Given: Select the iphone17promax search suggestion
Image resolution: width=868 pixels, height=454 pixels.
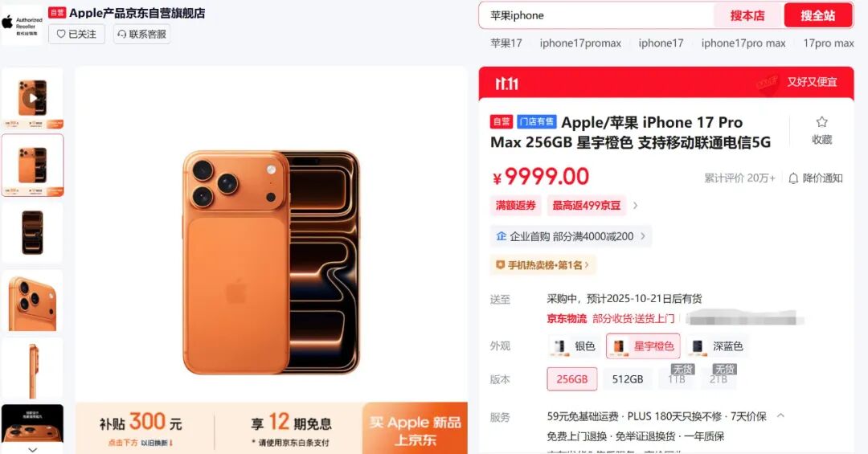Looking at the screenshot, I should [580, 43].
